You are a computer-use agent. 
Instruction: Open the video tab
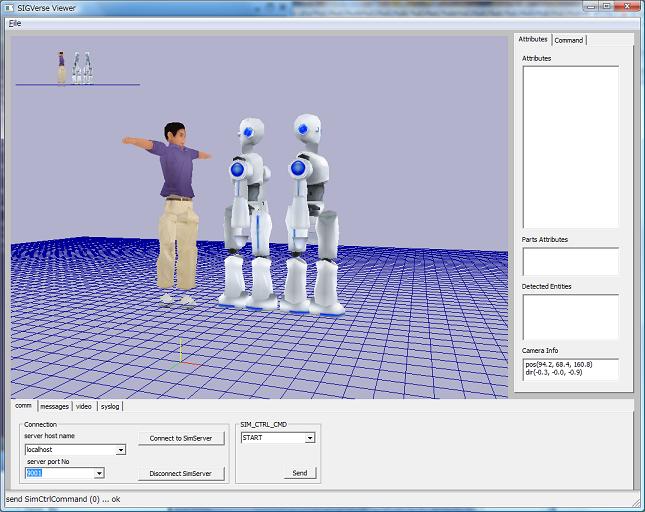click(84, 406)
